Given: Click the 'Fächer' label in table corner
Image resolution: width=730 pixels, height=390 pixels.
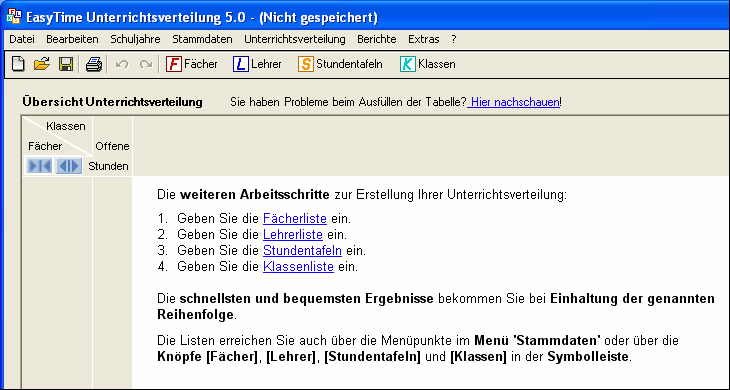Looking at the screenshot, I should click(45, 146).
